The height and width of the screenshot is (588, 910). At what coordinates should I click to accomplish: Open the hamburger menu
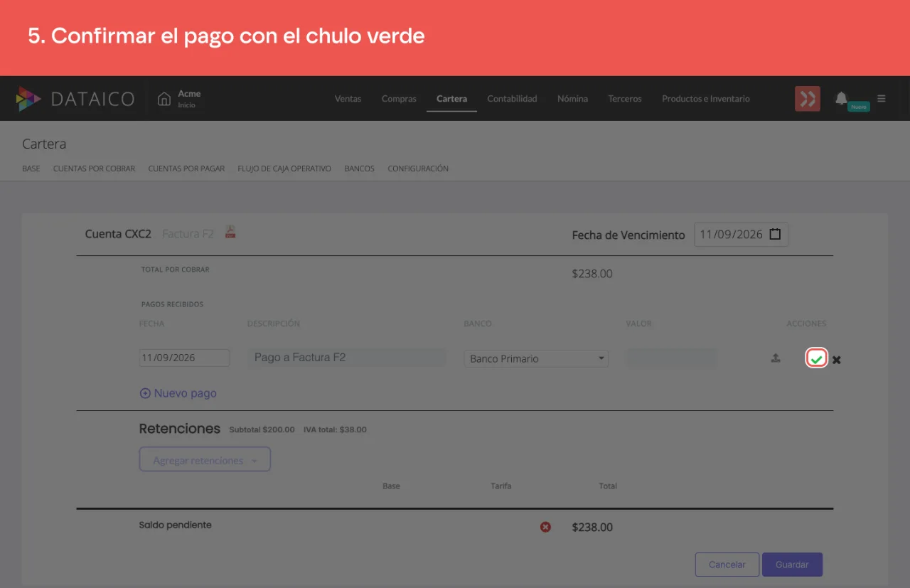[x=882, y=99]
